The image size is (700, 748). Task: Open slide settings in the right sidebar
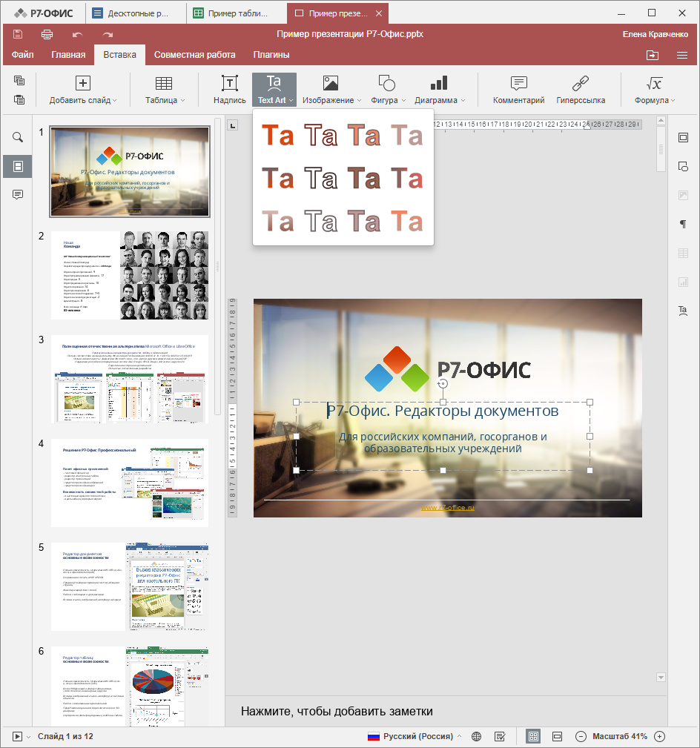point(683,137)
